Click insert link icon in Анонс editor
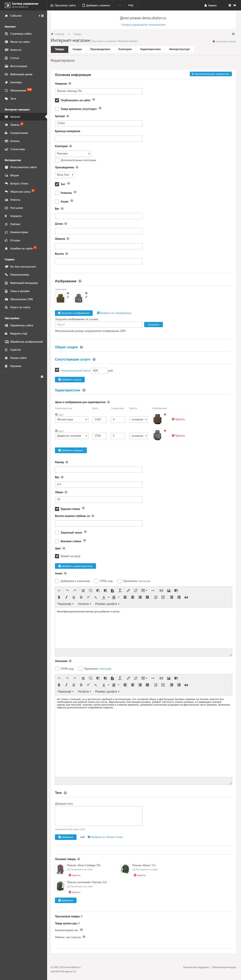 128,590
